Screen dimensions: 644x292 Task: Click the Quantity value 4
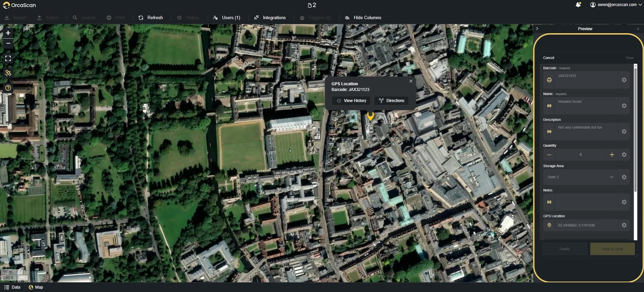(581, 155)
